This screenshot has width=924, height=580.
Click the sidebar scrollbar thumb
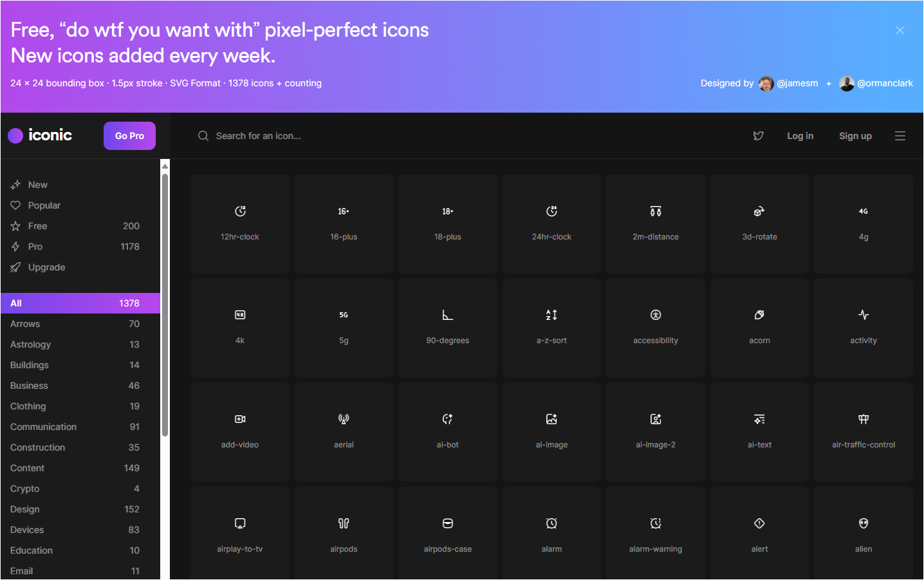165,303
